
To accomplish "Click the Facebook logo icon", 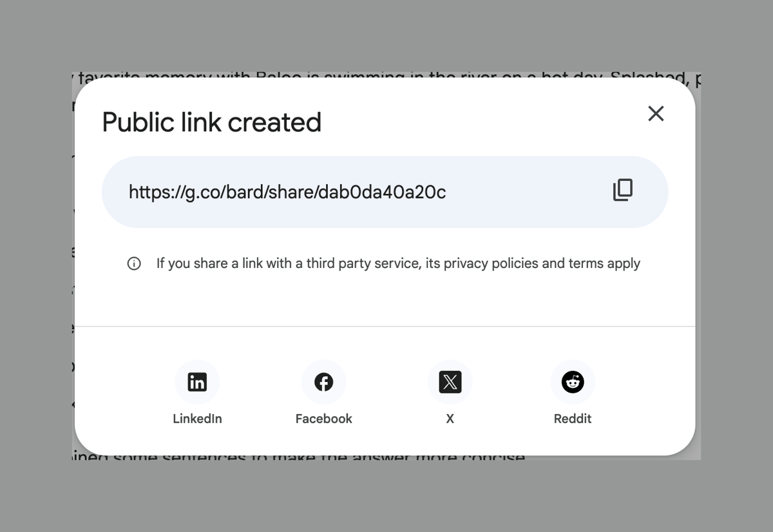I will 323,382.
